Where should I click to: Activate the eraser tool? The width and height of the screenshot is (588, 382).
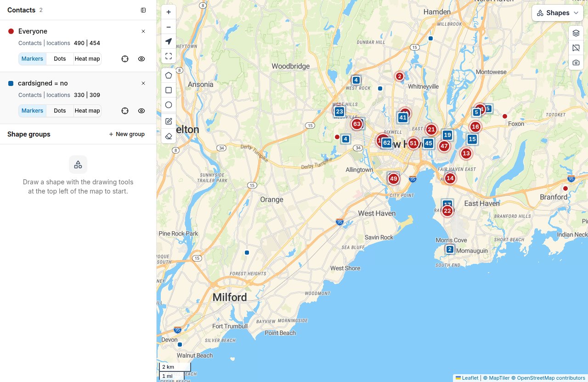tap(169, 136)
